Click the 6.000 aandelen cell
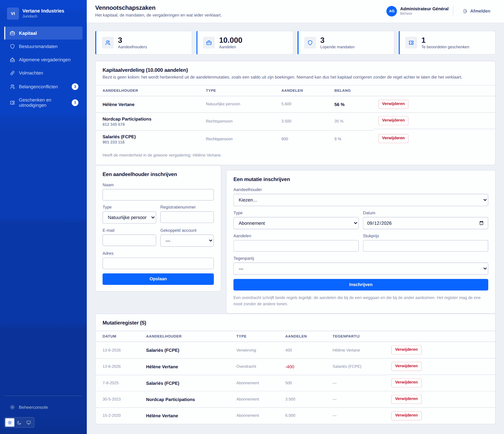The height and width of the screenshot is (434, 504). click(x=290, y=415)
